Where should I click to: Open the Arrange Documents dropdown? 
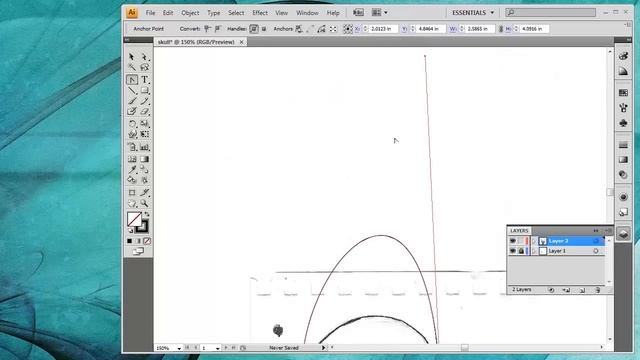[379, 13]
